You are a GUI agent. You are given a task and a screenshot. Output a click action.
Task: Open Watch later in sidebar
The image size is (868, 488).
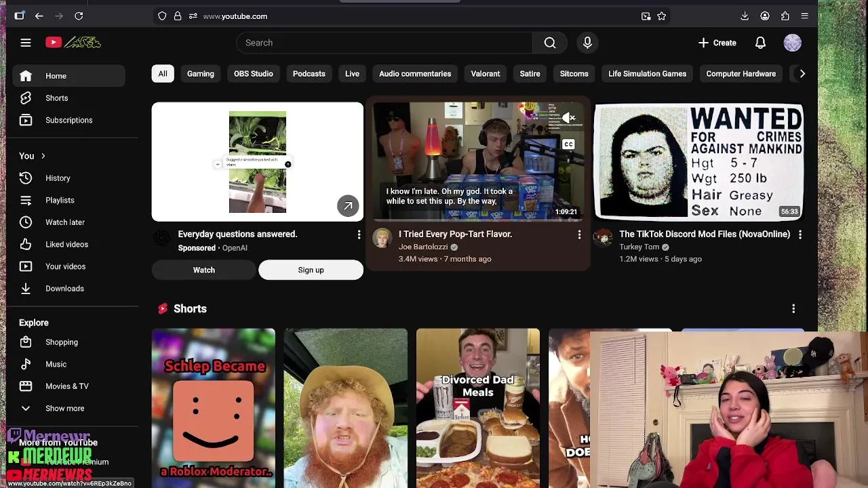pos(68,222)
